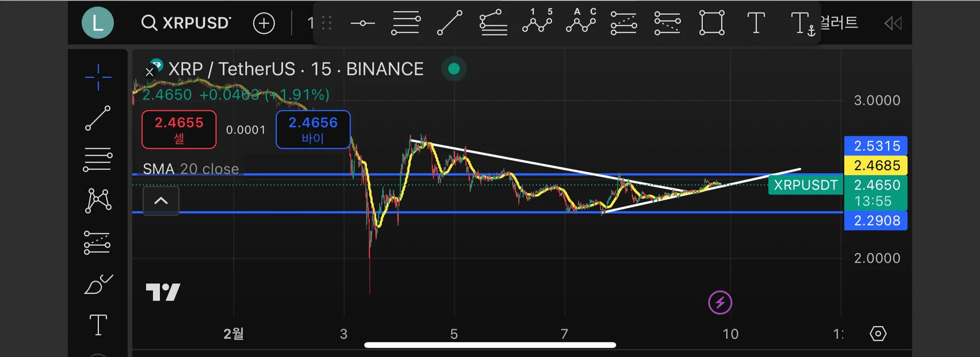Select XABCD pattern tool in sidebar

[98, 201]
